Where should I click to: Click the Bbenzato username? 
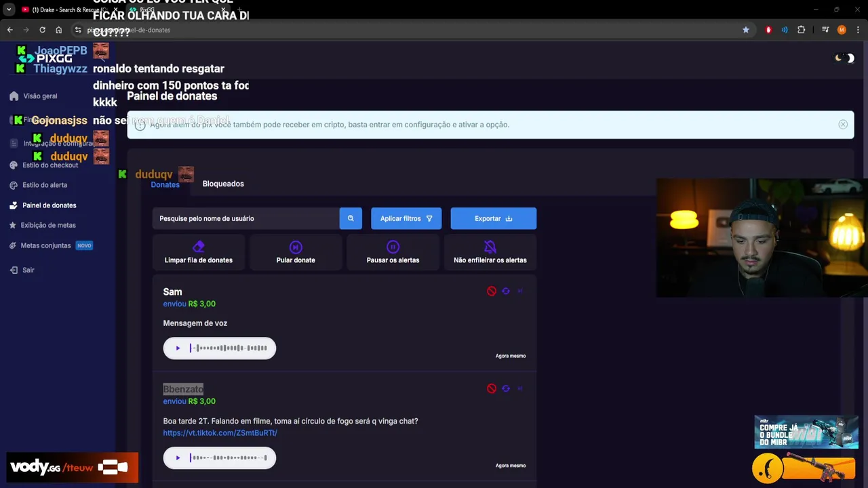click(183, 389)
